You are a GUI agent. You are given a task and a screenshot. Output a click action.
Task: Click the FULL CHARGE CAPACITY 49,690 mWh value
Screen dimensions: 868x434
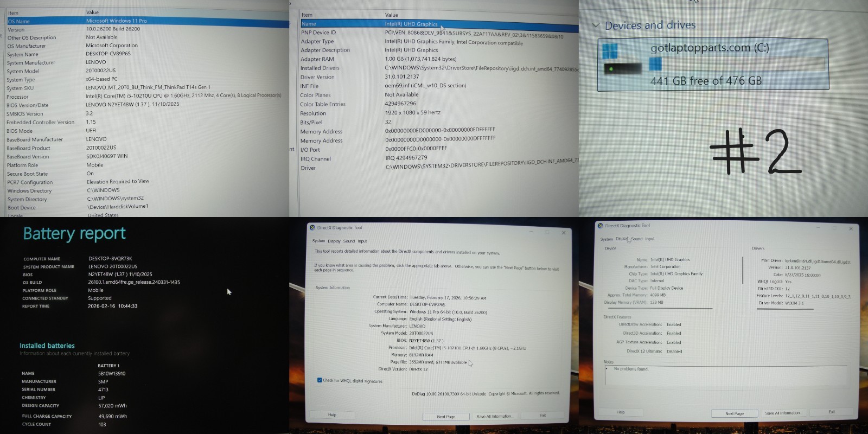[112, 417]
